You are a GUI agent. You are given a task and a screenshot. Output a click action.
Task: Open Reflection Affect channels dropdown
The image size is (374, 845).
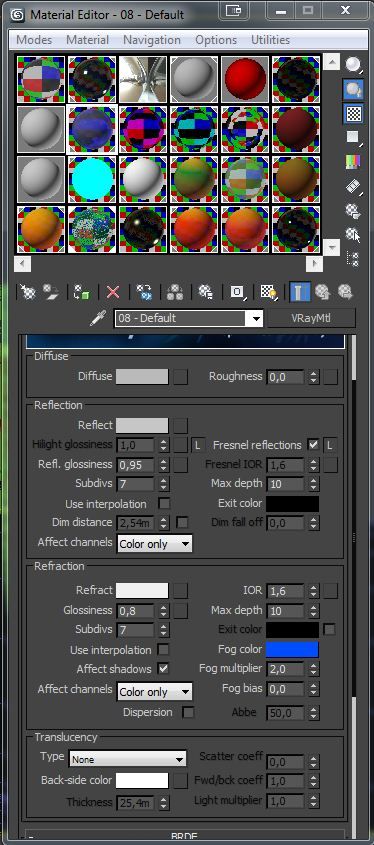click(x=155, y=544)
